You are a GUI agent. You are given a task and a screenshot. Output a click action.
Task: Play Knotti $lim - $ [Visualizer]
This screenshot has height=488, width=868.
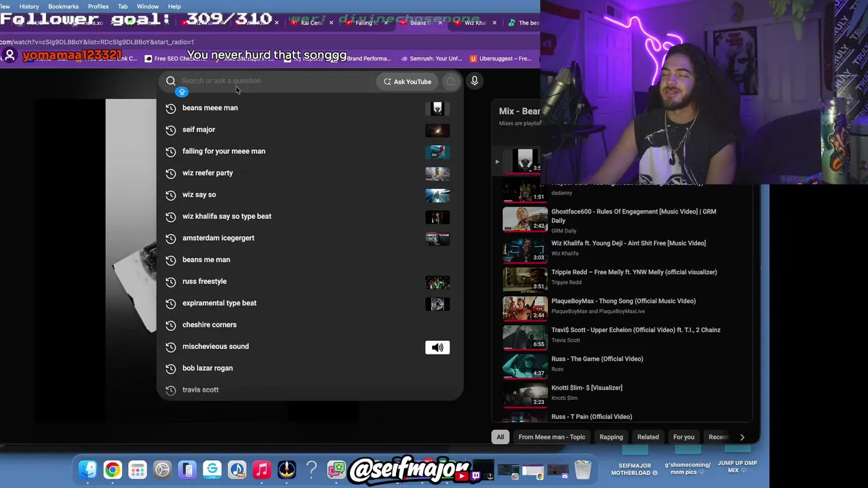587,388
